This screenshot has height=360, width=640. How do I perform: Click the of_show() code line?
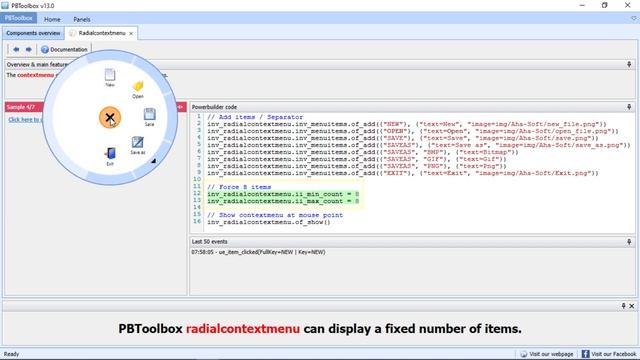(x=269, y=222)
